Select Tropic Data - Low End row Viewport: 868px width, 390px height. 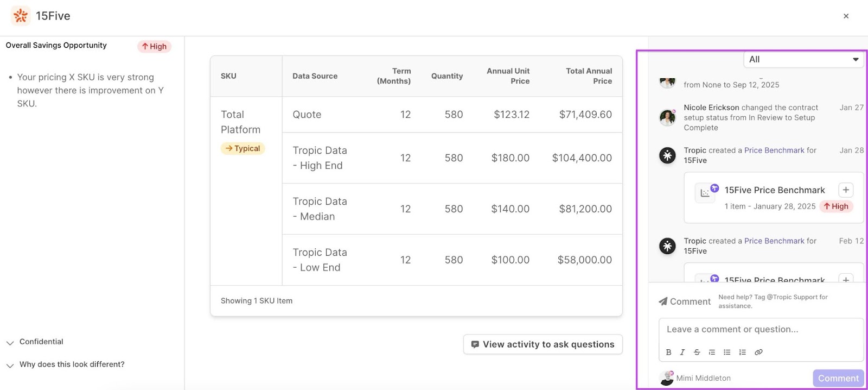click(320, 260)
